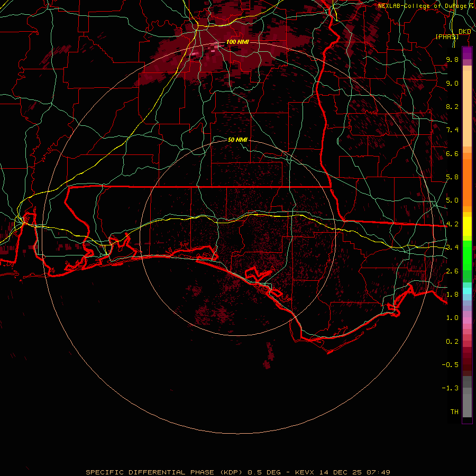Image resolution: width=476 pixels, height=476 pixels.
Task: Click the 3.4 scale label
Action: coord(452,248)
